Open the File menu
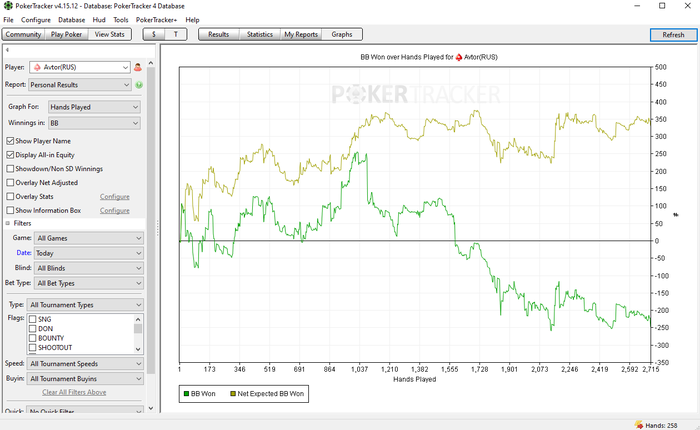Screen dimensions: 700x430 tap(8, 20)
